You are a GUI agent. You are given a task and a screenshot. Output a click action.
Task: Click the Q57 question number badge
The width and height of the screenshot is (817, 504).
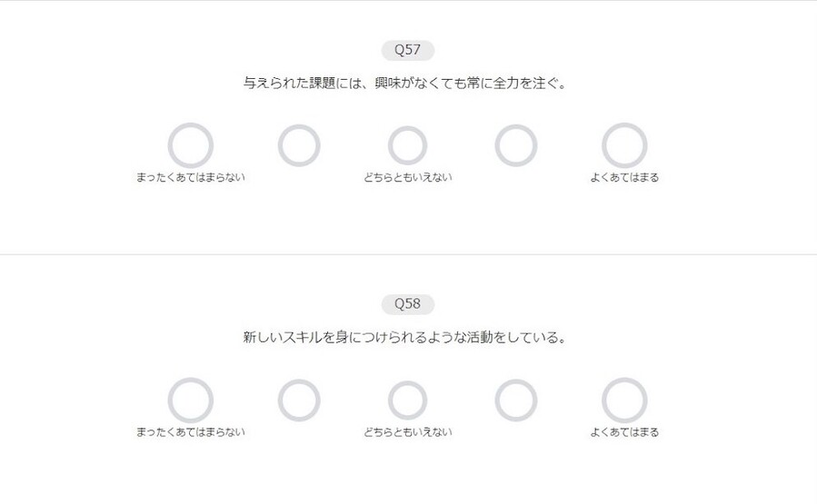[x=408, y=50]
